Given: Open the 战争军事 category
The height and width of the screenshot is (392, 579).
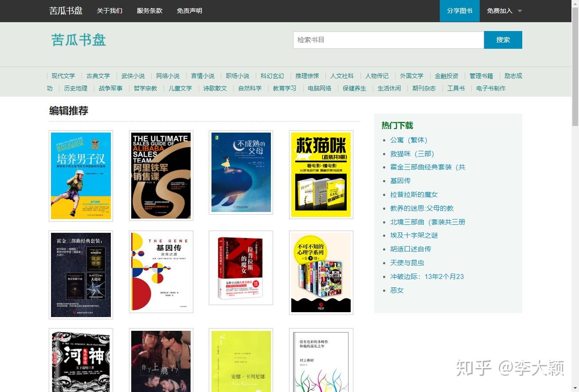Looking at the screenshot, I should (111, 88).
